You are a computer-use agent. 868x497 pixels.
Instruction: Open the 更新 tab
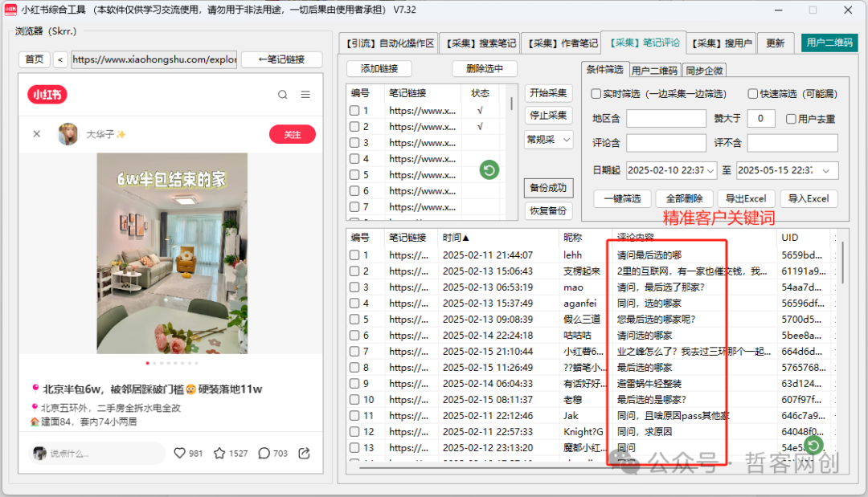pyautogui.click(x=775, y=43)
